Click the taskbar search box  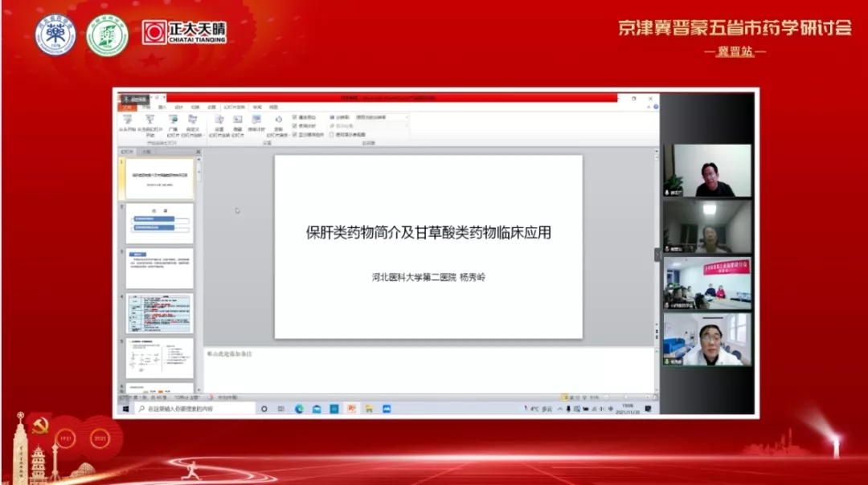click(x=194, y=410)
